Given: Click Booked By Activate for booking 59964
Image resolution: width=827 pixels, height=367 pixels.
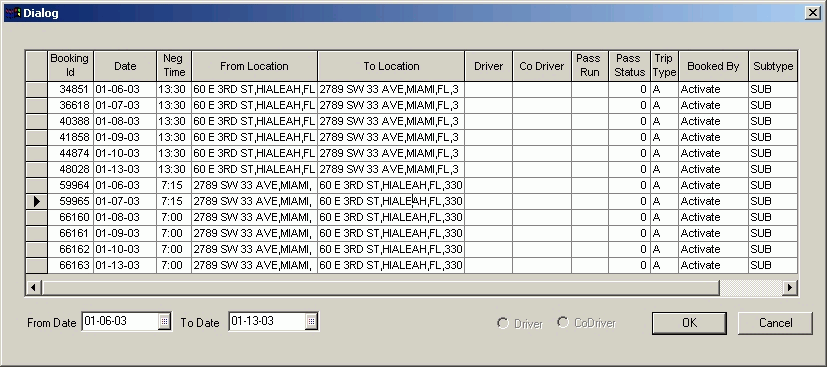Looking at the screenshot, I should (x=713, y=185).
